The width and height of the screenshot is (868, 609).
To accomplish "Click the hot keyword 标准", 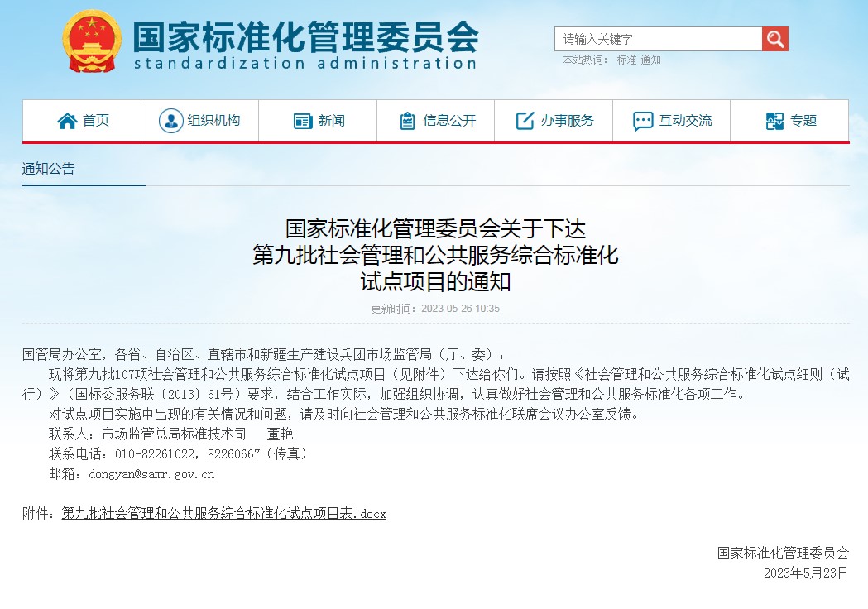I will point(626,60).
